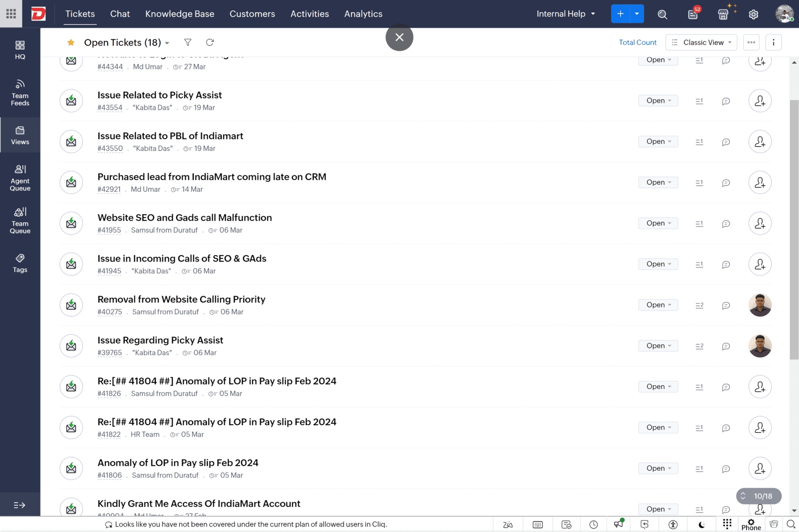Click the favorite star beside Open Tickets
Image resolution: width=799 pixels, height=532 pixels.
[71, 42]
